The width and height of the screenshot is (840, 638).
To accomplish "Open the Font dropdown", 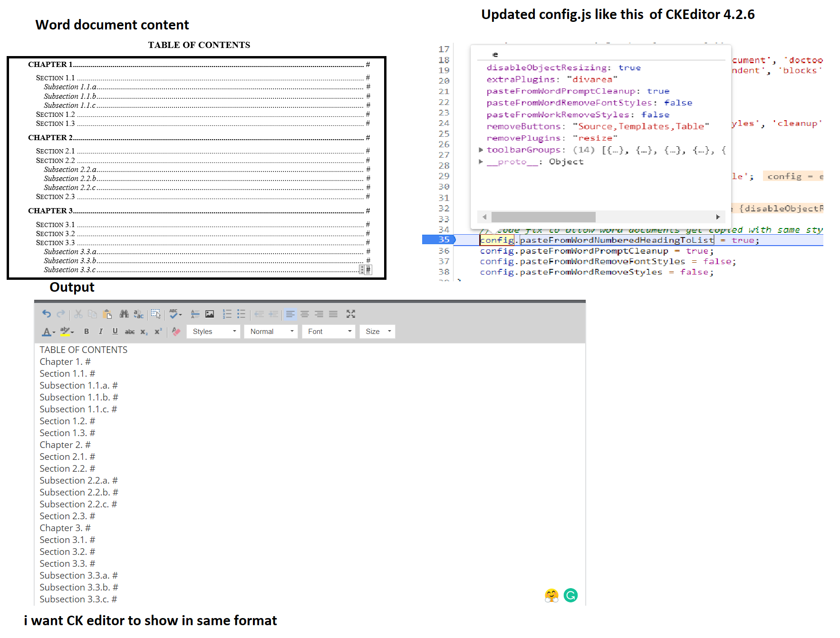I will (x=328, y=332).
